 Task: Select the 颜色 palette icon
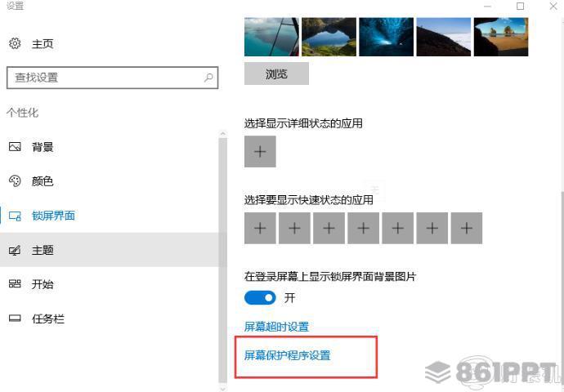click(x=15, y=181)
